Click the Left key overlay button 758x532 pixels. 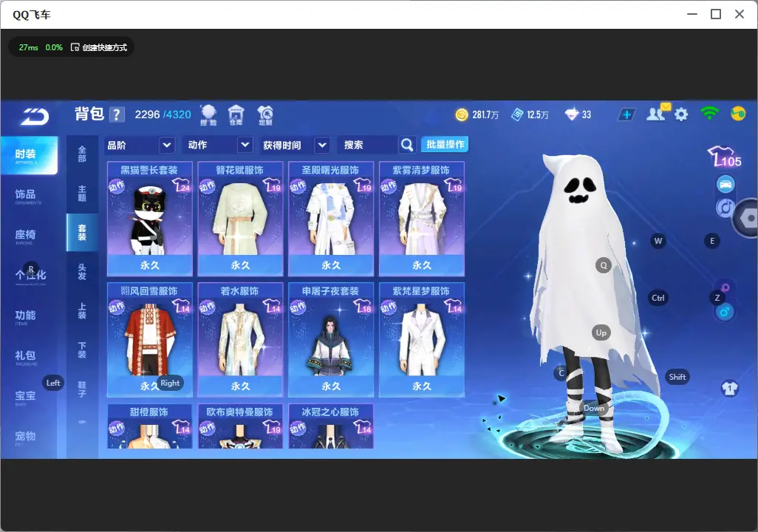tap(53, 383)
